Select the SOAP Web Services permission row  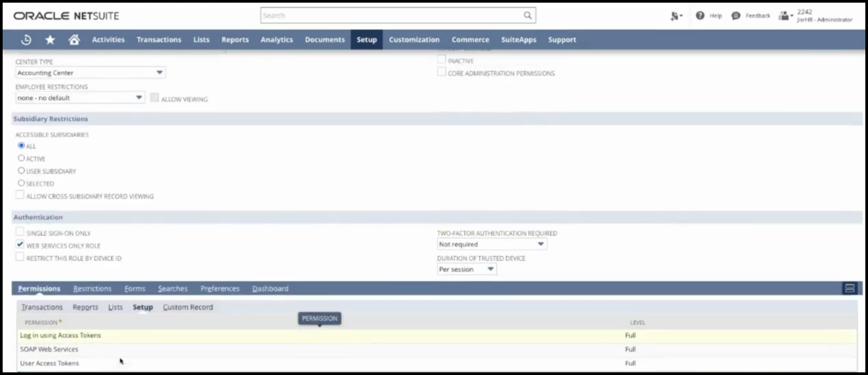click(49, 350)
